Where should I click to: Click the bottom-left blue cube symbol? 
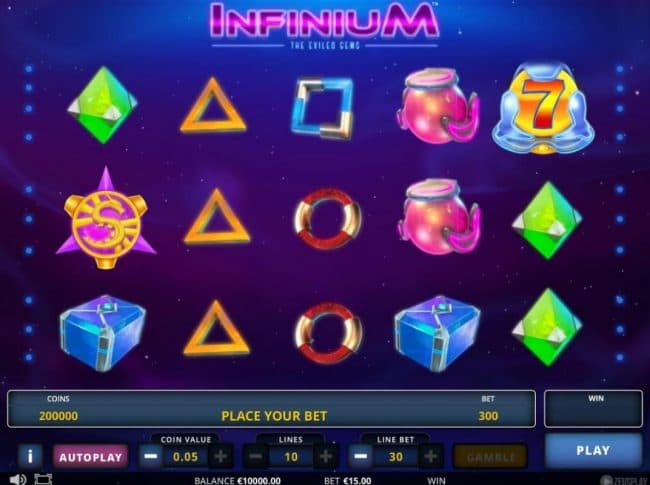coord(103,333)
